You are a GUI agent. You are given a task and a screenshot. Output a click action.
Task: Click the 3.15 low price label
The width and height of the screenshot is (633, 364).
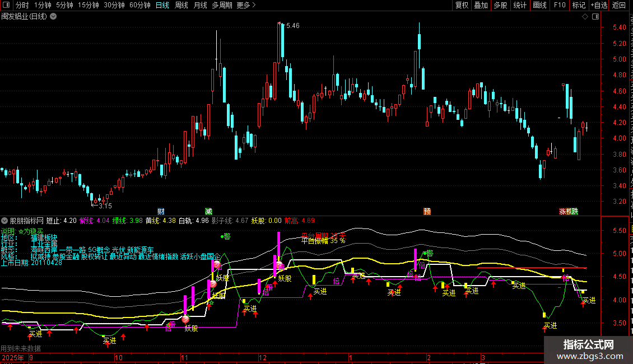click(105, 206)
